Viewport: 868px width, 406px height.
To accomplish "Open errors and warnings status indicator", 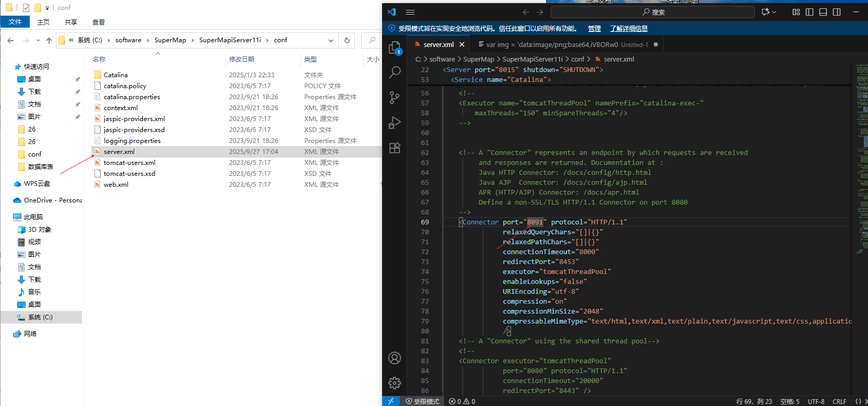I will pyautogui.click(x=462, y=401).
